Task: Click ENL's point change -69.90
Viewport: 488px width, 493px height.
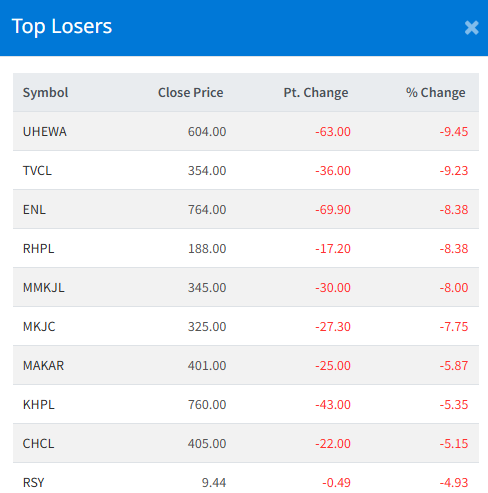Action: (333, 210)
